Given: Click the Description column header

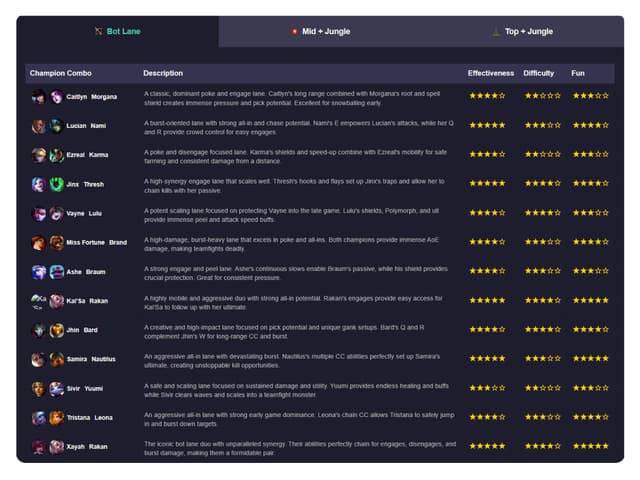Looking at the screenshot, I should (x=163, y=73).
